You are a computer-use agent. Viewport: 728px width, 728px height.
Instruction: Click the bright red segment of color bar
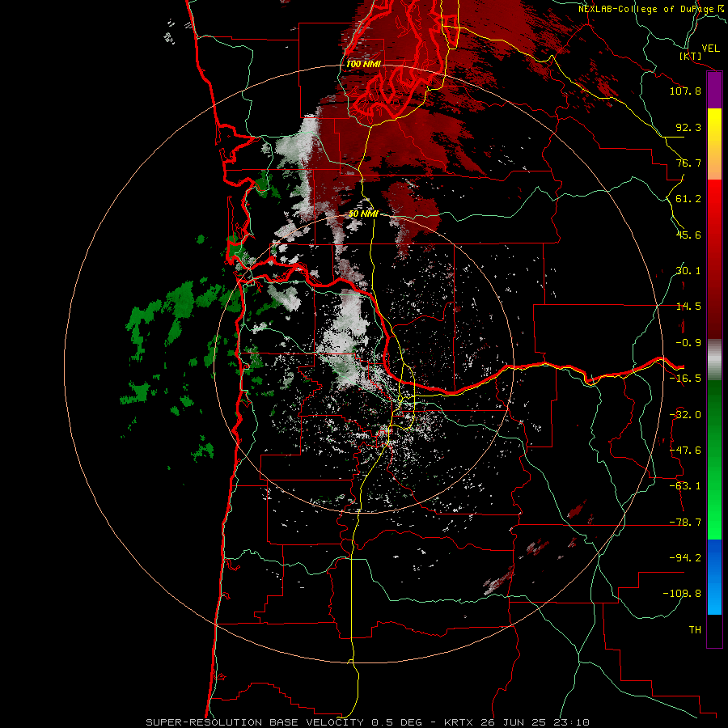click(714, 259)
